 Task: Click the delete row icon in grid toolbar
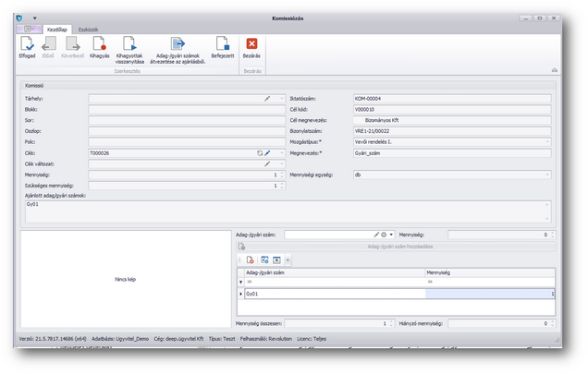(x=250, y=261)
